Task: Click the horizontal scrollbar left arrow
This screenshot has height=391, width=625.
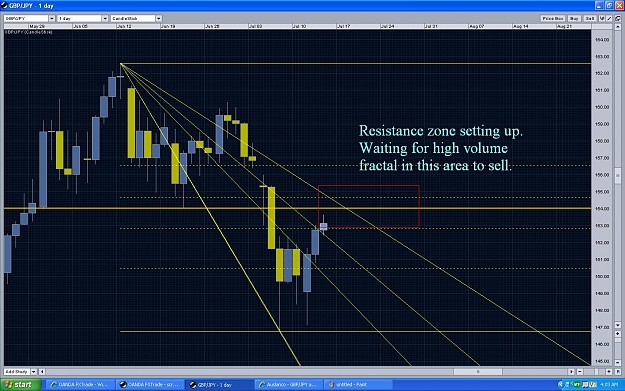Action: pyautogui.click(x=42, y=371)
